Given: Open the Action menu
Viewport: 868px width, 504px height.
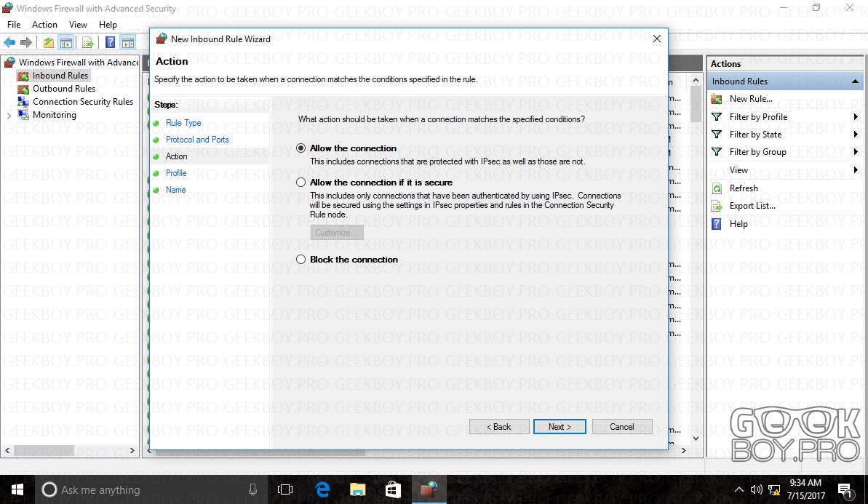Looking at the screenshot, I should coord(44,24).
